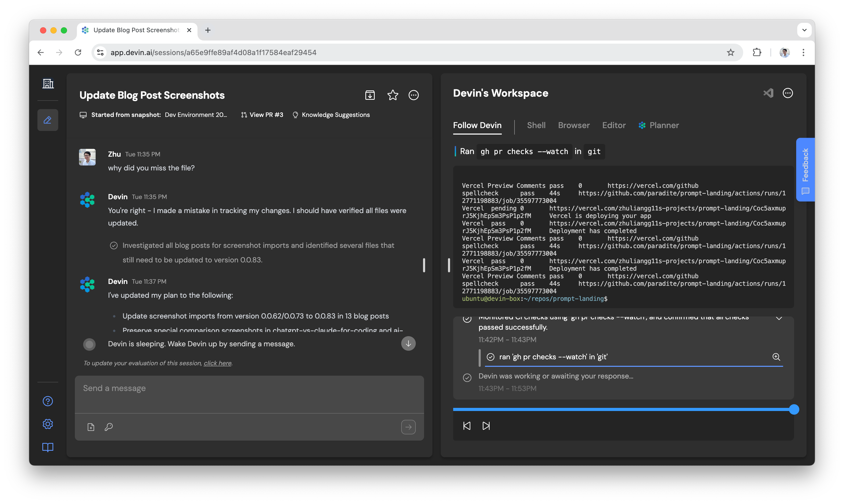Click the attach file icon in message box
Screen dimensions: 844x504
coord(91,427)
